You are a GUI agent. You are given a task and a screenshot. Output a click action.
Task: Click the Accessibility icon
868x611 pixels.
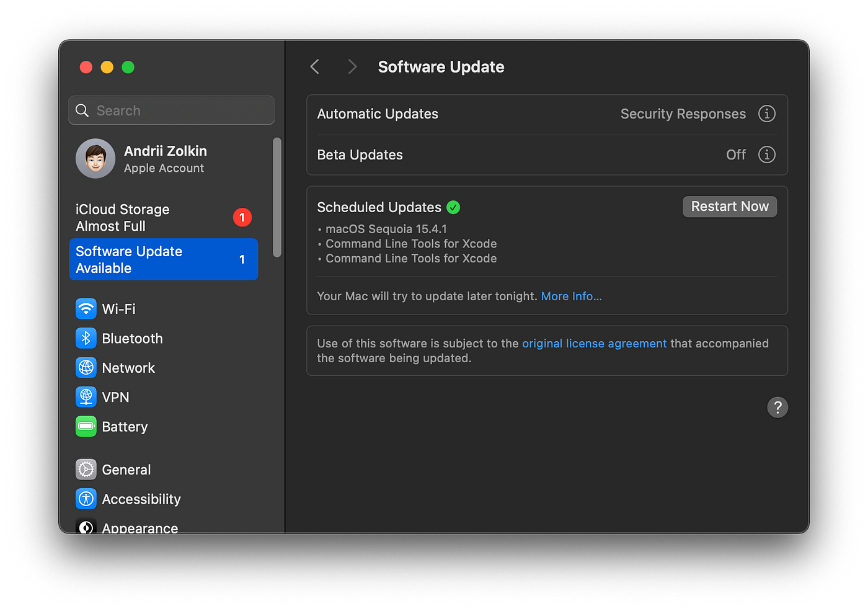click(86, 499)
